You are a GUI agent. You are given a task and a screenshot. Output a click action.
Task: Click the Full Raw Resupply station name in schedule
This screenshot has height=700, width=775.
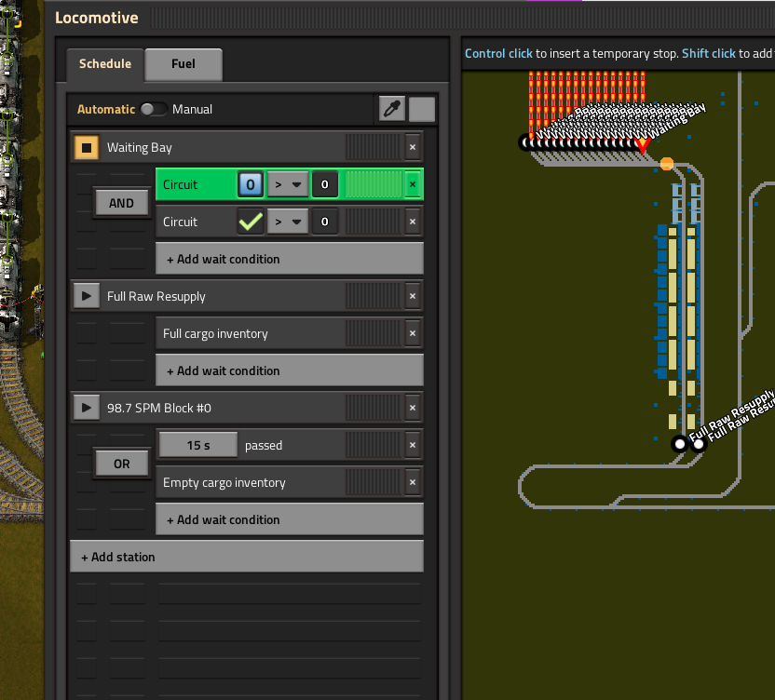156,296
